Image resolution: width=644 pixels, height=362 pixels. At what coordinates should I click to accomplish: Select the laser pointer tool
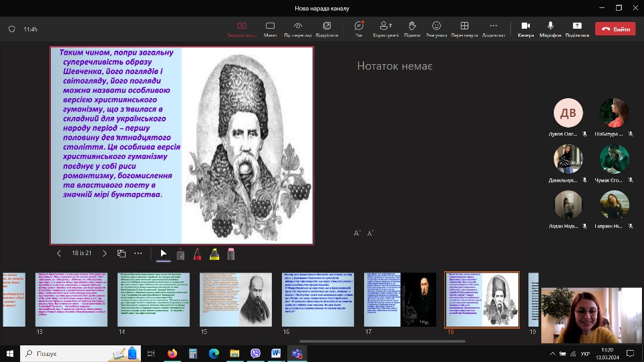point(180,254)
